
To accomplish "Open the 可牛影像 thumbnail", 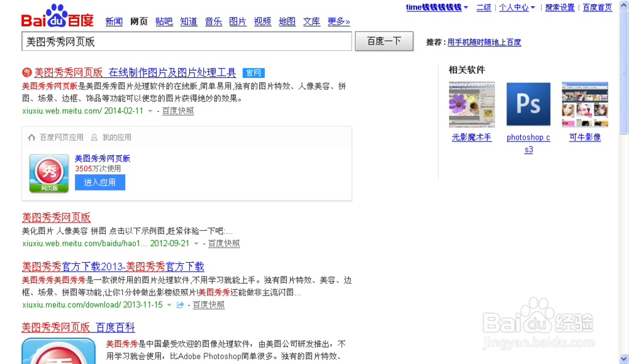I will [x=585, y=104].
